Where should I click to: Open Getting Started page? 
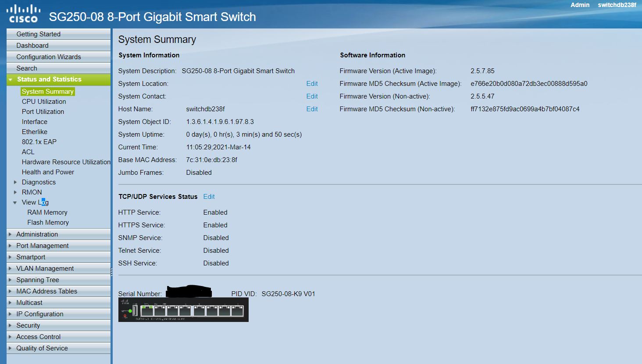pos(59,34)
